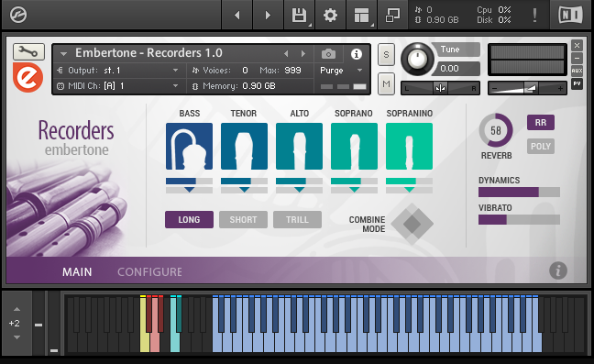Open the workspace layout panel menu
Viewport: 594px width, 364px height.
point(361,16)
